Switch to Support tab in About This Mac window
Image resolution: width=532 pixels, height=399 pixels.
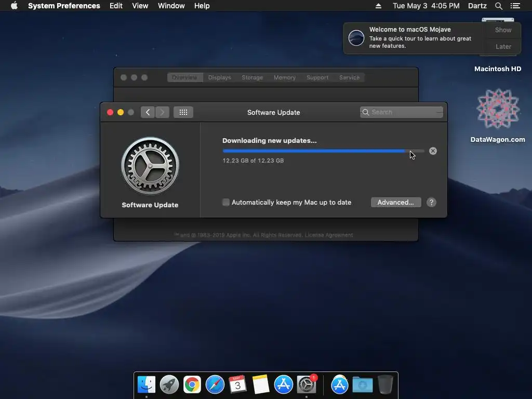pyautogui.click(x=317, y=77)
